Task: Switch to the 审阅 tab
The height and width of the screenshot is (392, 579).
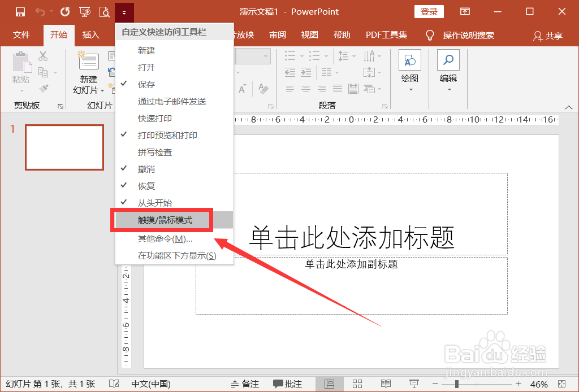Action: 278,35
